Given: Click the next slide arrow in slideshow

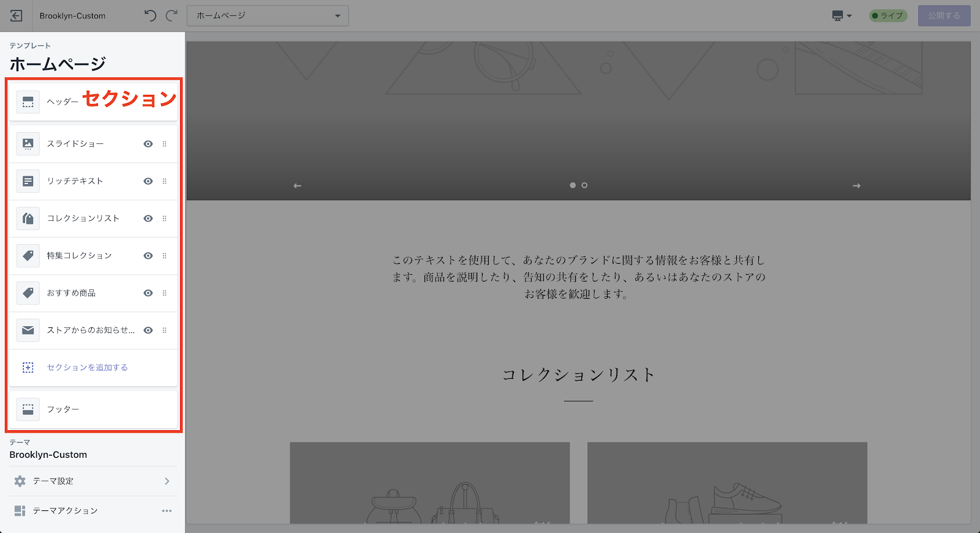Looking at the screenshot, I should (856, 185).
